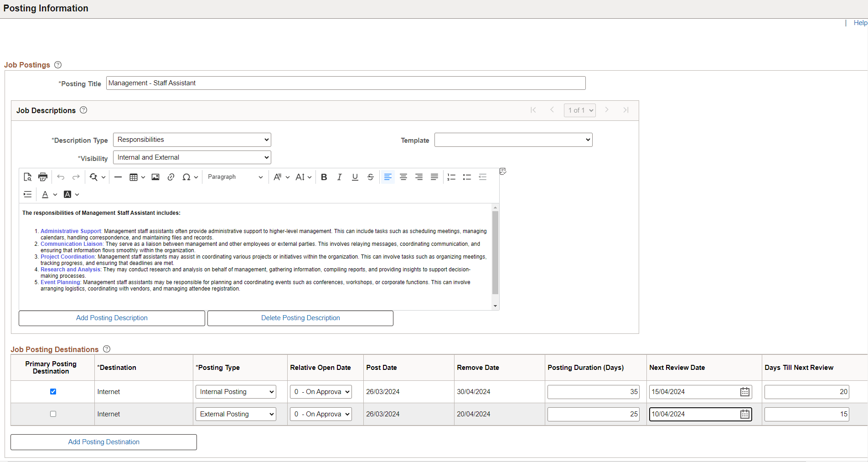Insert a horizontal line into the description

pos(118,177)
